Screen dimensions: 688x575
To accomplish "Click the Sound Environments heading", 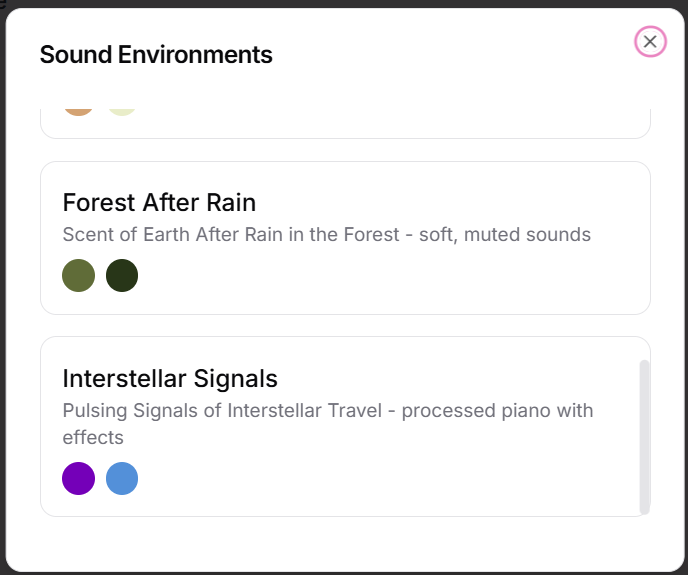I will click(x=156, y=55).
